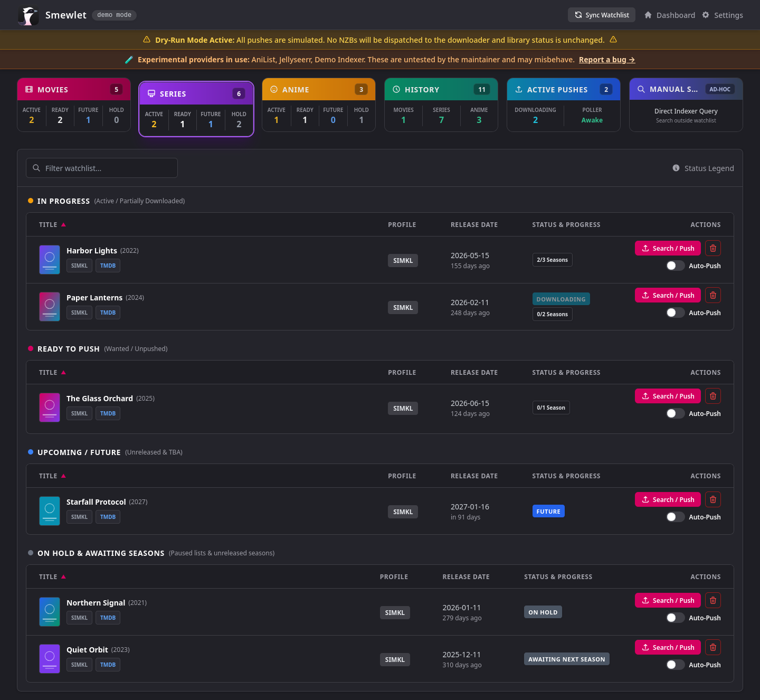Remove The Glass Orchard via trash icon
This screenshot has height=700, width=760.
(713, 396)
